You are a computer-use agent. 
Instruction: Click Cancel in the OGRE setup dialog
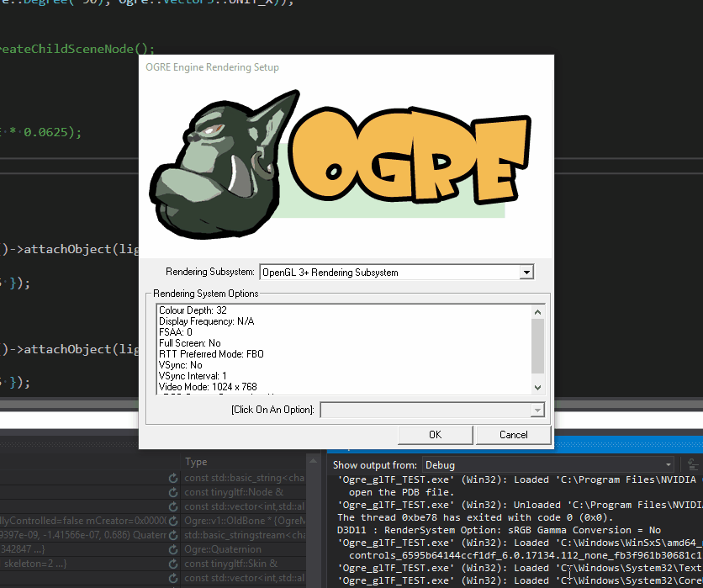coord(513,435)
